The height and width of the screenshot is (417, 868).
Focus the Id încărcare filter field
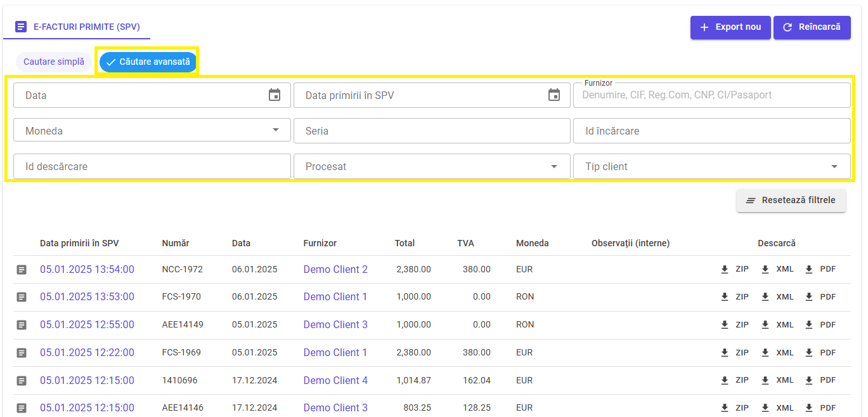click(x=712, y=131)
